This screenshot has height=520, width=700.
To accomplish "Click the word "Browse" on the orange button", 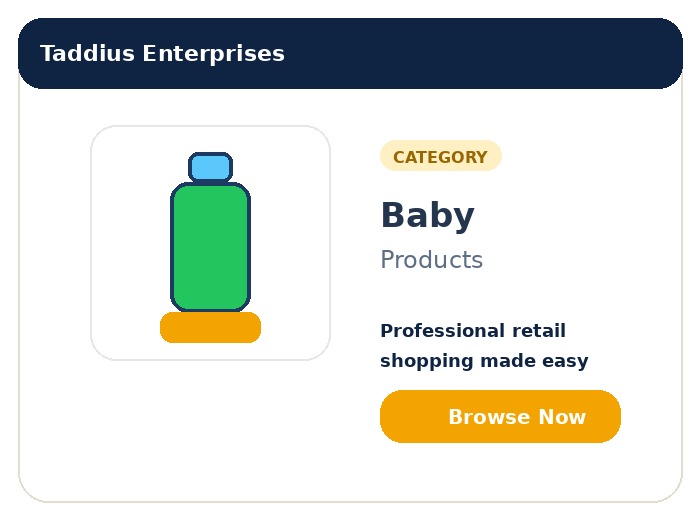I will pyautogui.click(x=489, y=417).
